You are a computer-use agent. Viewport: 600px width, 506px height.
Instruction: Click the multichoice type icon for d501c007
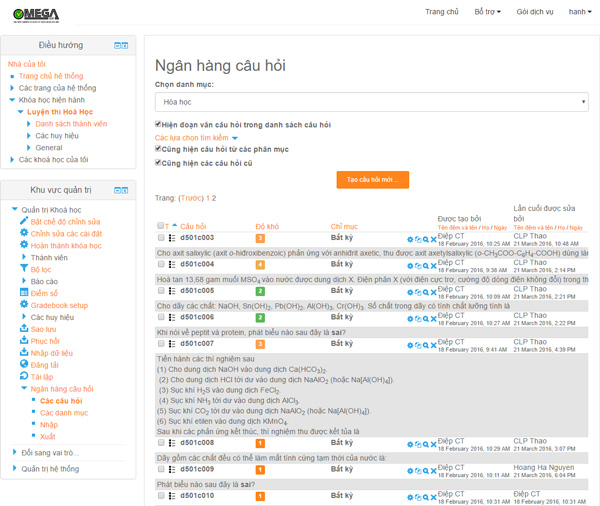172,344
